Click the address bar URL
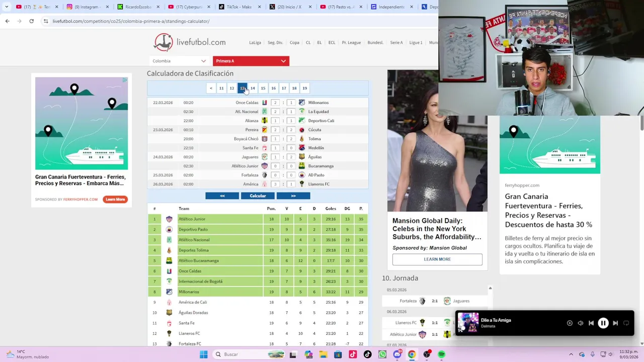The width and height of the screenshot is (644, 362). pyautogui.click(x=131, y=21)
